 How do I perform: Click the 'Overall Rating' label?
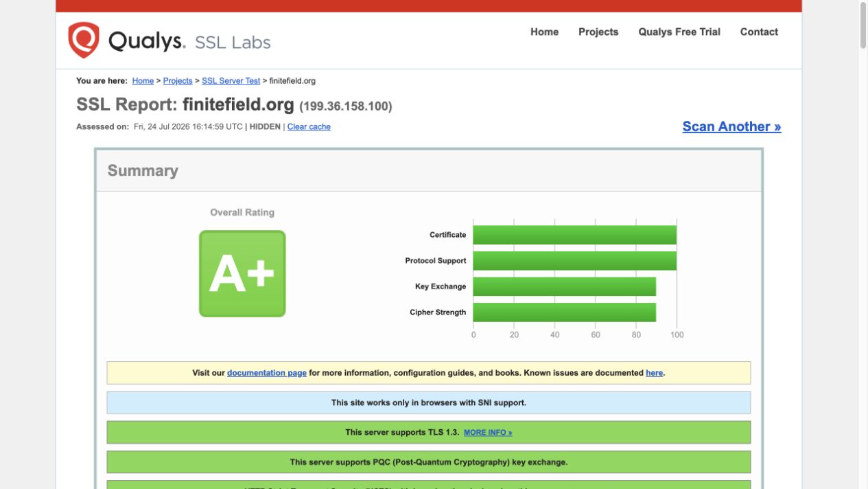(x=242, y=212)
